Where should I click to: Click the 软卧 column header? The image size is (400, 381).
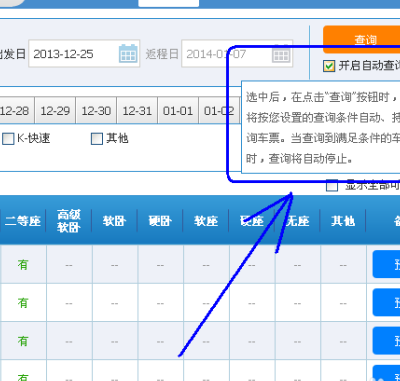pos(114,221)
